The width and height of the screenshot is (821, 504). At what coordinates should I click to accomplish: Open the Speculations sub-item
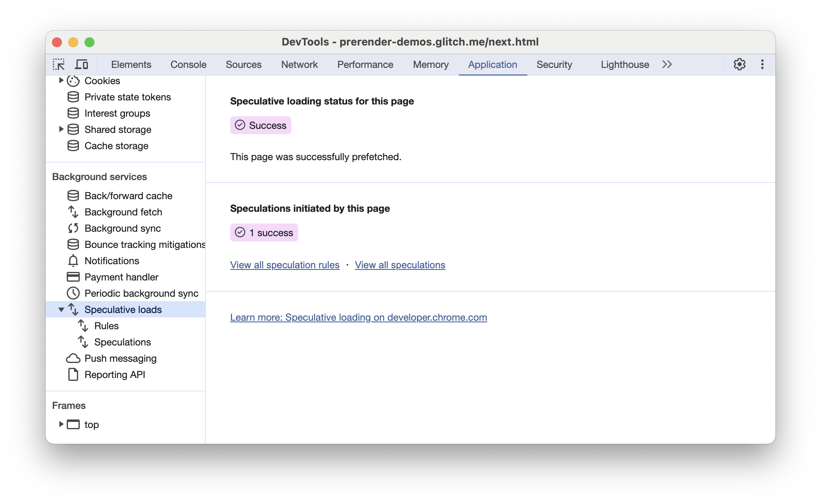pyautogui.click(x=123, y=342)
